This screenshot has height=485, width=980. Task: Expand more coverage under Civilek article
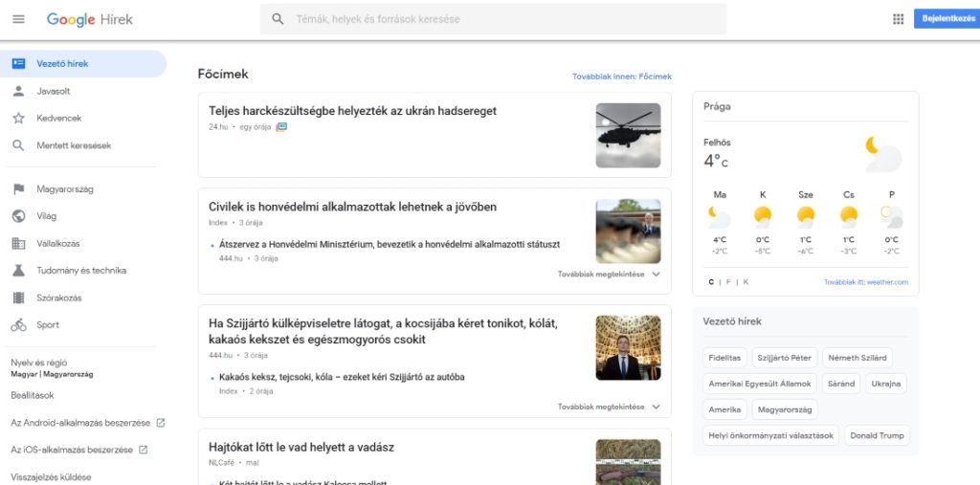[609, 274]
